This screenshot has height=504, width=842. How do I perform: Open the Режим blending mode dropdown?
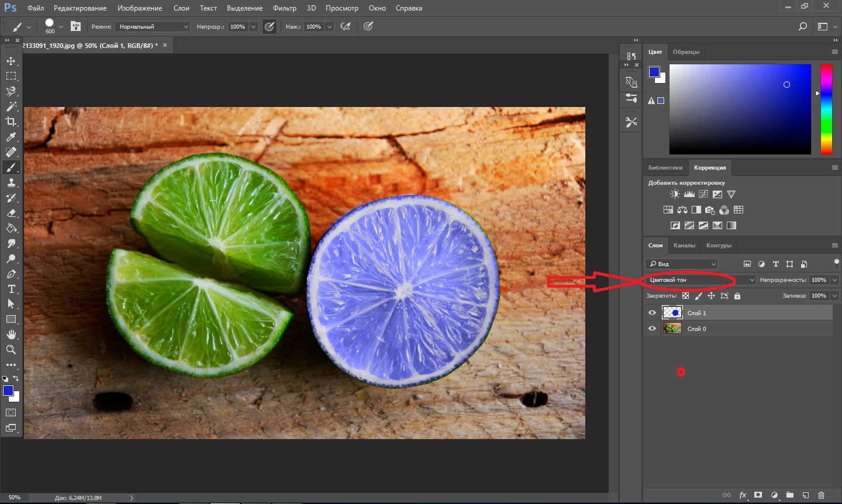coord(153,26)
